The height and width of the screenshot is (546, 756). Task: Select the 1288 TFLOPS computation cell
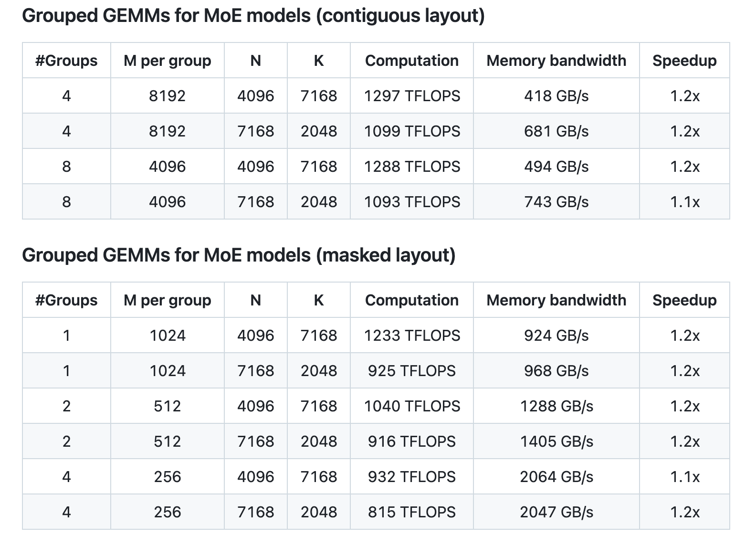(x=412, y=167)
